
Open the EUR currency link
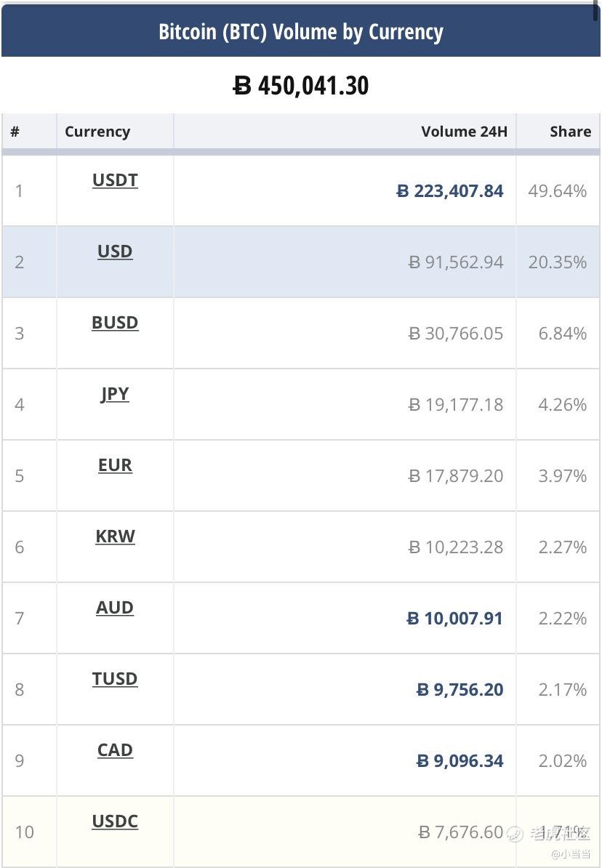(x=115, y=465)
